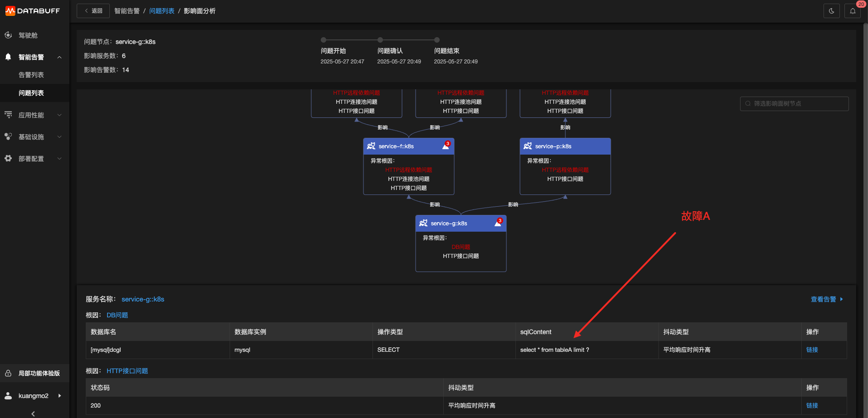
Task: Click 智能告警 in the breadcrumb
Action: [127, 11]
